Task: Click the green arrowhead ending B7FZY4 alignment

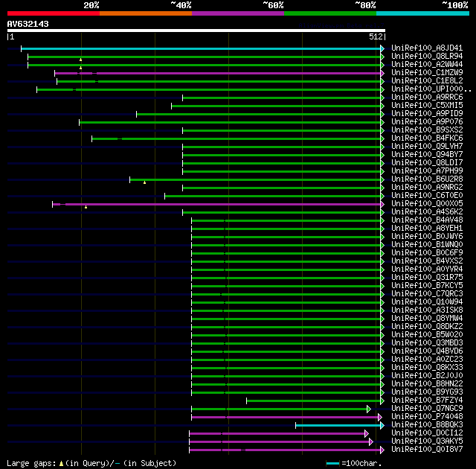Action: pyautogui.click(x=382, y=401)
